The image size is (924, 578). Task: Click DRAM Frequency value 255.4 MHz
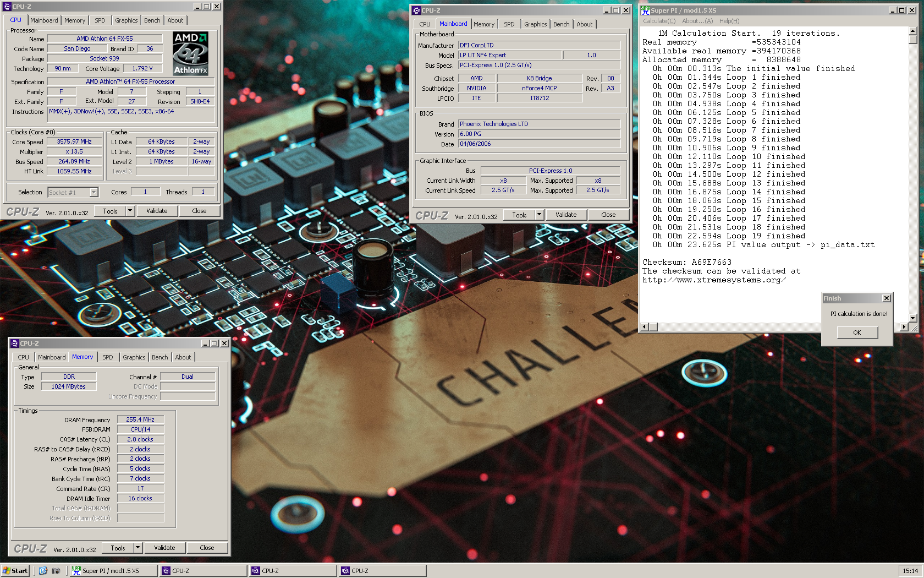pos(140,419)
